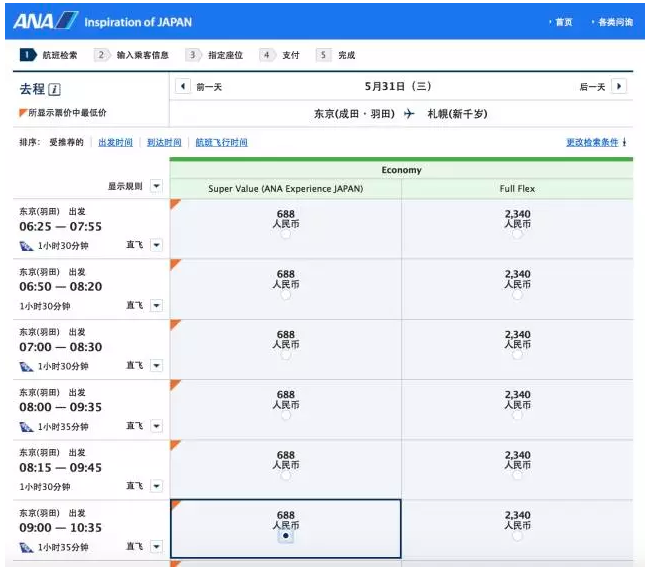Image resolution: width=648 pixels, height=572 pixels.
Task: Go to step 1 航班检索 tab
Action: point(48,55)
